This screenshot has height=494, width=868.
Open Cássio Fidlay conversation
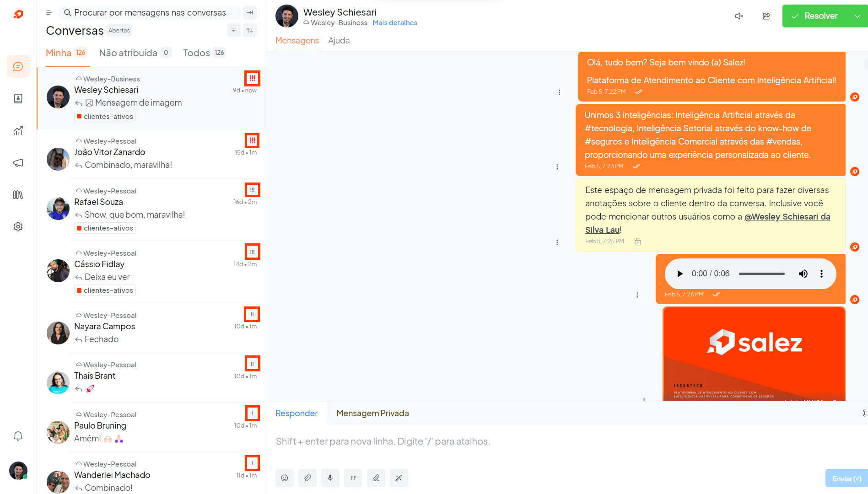click(151, 272)
